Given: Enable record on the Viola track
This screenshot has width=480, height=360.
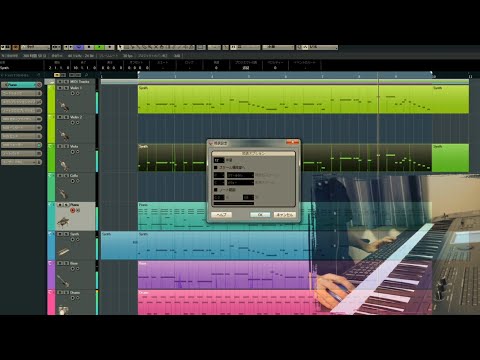Looking at the screenshot, I should [72, 152].
